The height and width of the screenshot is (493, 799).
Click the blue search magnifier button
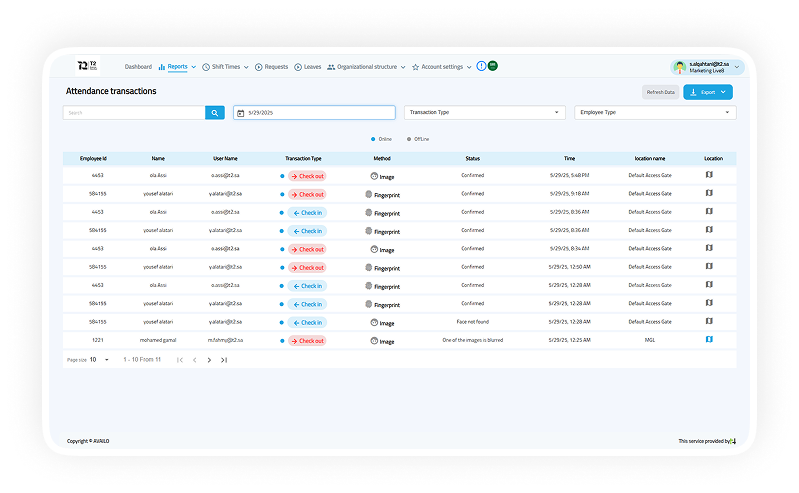[215, 113]
